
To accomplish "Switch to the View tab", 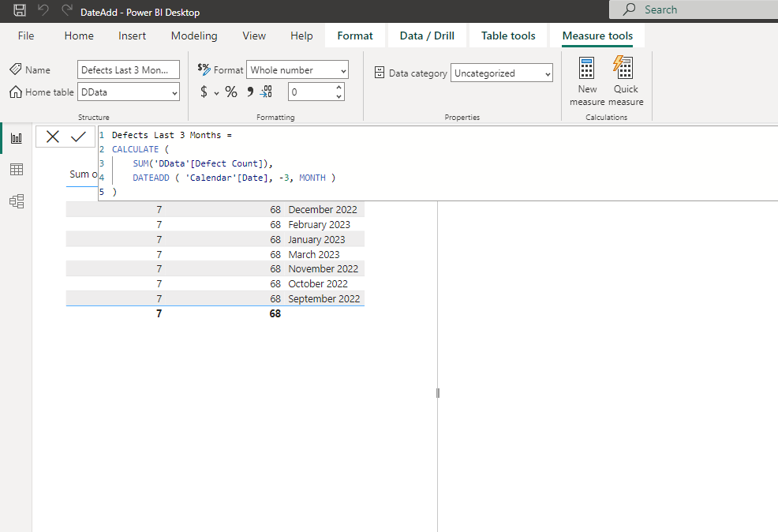I will tap(254, 36).
